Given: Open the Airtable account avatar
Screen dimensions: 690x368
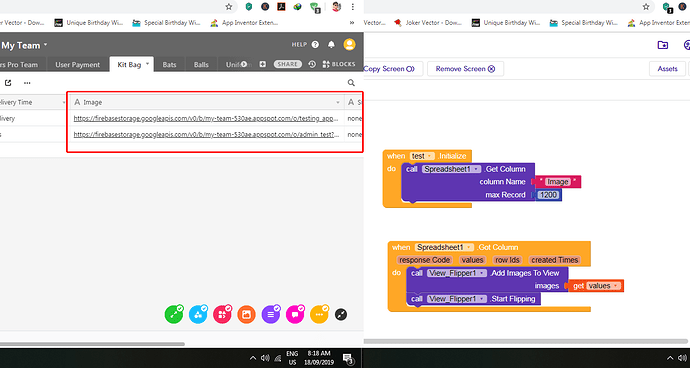Looking at the screenshot, I should pos(349,44).
